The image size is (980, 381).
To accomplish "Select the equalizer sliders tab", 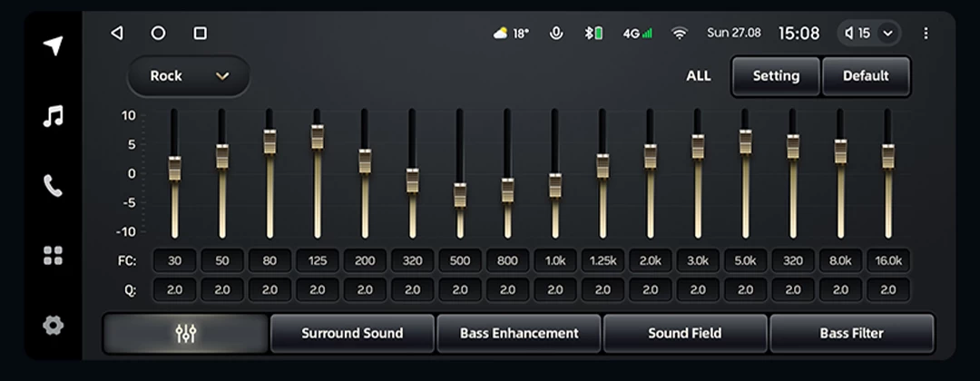I will pyautogui.click(x=186, y=334).
